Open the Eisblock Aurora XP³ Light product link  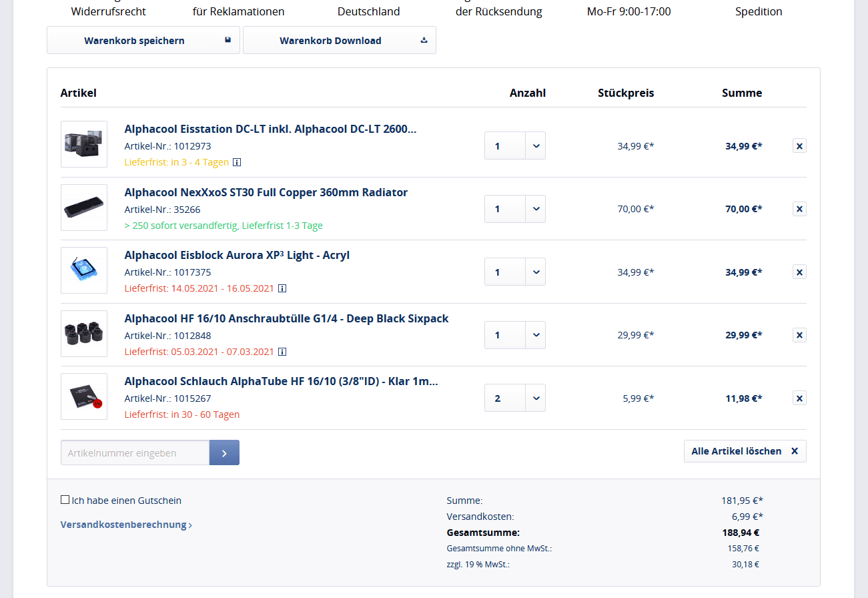coord(237,256)
